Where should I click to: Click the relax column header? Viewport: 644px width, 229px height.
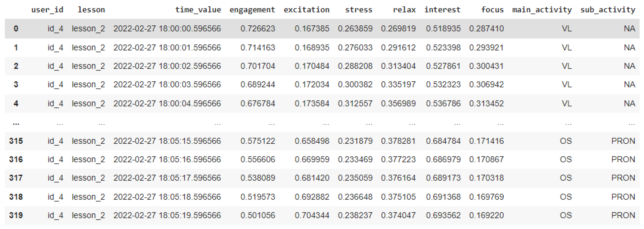point(404,10)
